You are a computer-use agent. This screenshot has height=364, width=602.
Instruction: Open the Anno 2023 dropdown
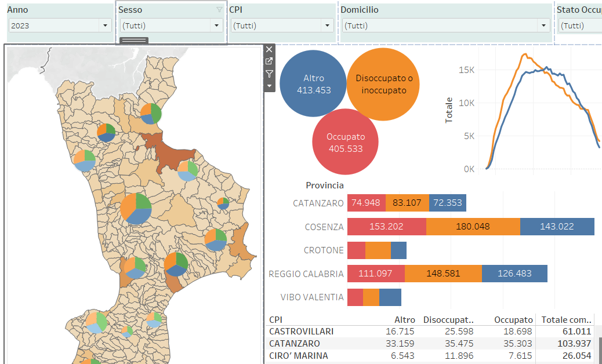click(x=60, y=26)
